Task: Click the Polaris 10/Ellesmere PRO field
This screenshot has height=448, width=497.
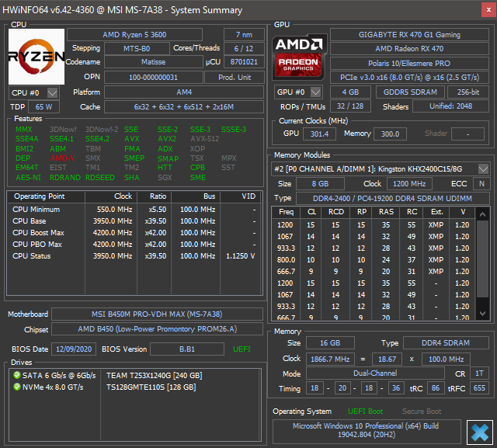Action: pos(409,64)
